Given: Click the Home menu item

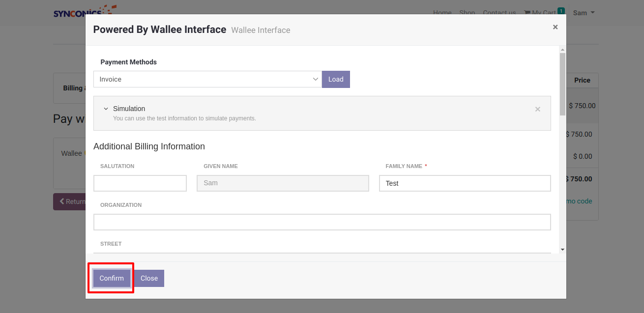Looking at the screenshot, I should click(442, 13).
